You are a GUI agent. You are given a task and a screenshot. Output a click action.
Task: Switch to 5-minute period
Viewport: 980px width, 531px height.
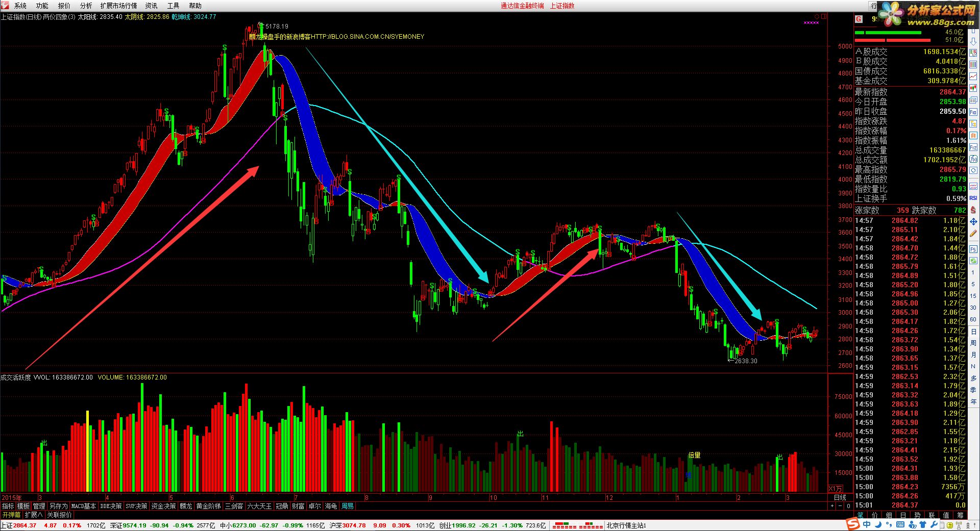tap(973, 284)
